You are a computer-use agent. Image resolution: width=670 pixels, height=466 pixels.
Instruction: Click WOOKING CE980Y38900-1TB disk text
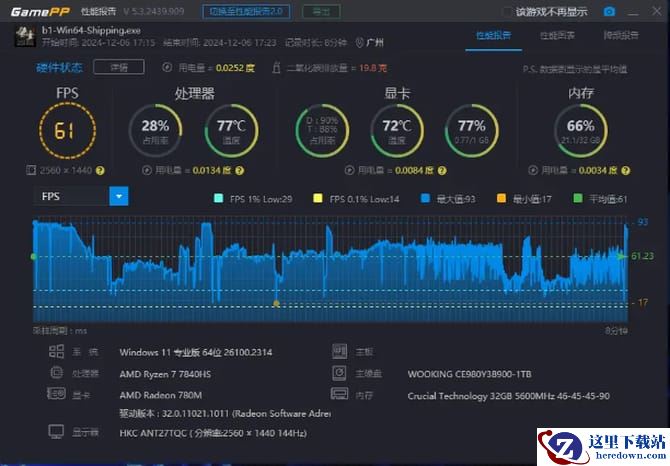470,374
